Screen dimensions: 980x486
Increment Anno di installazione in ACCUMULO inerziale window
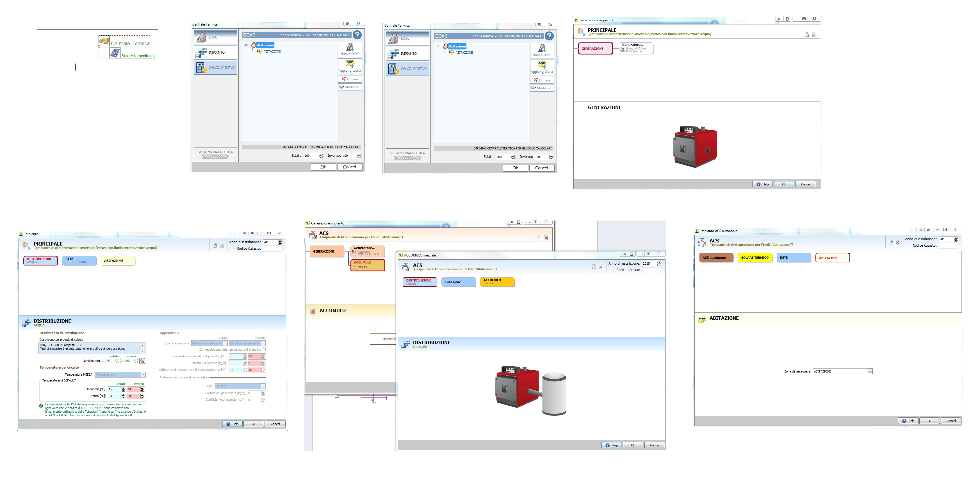(659, 262)
